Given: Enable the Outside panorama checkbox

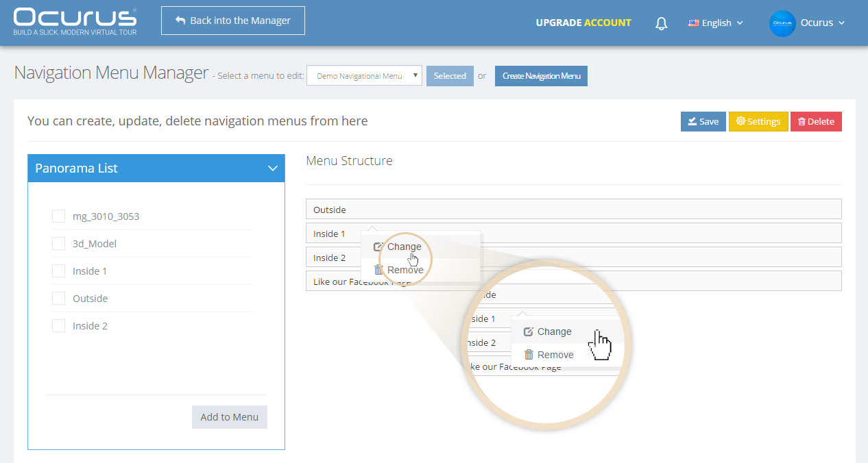Looking at the screenshot, I should click(x=58, y=299).
